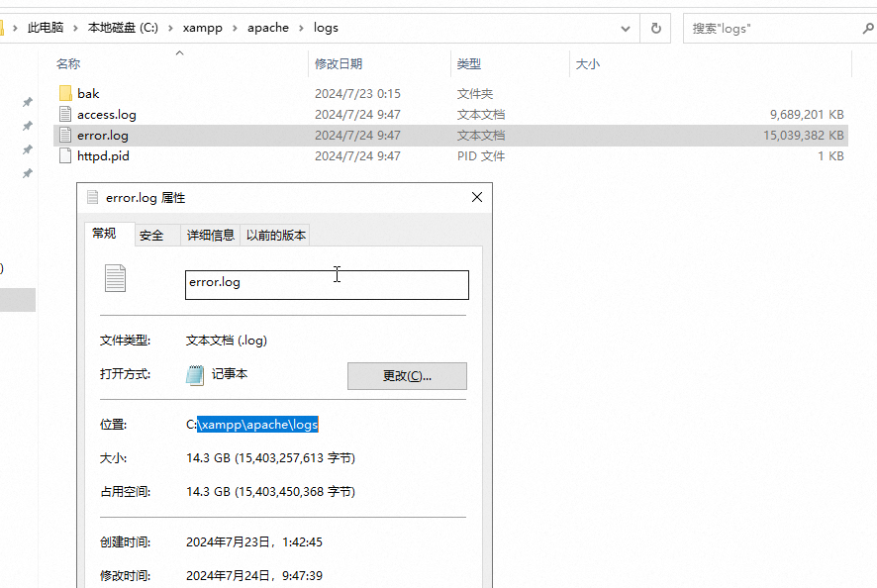
Task: Click the topmost pin icon in sidebar
Action: tap(28, 102)
